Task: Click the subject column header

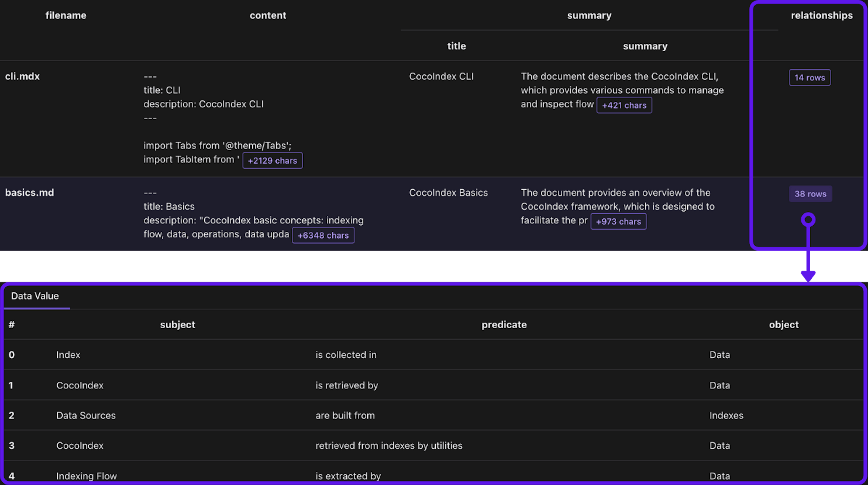Action: coord(178,325)
